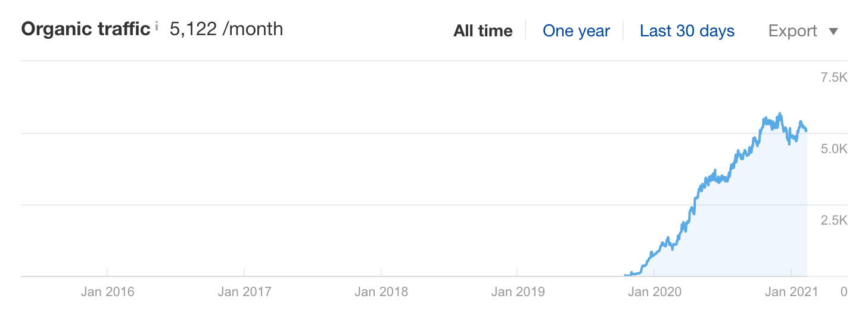
Task: Click the Jan 2020 axis label
Action: click(655, 292)
